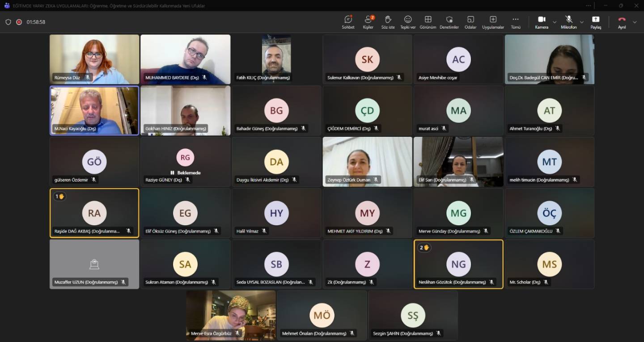
Task: Open Uygulamalar apps panel
Action: pos(493,22)
